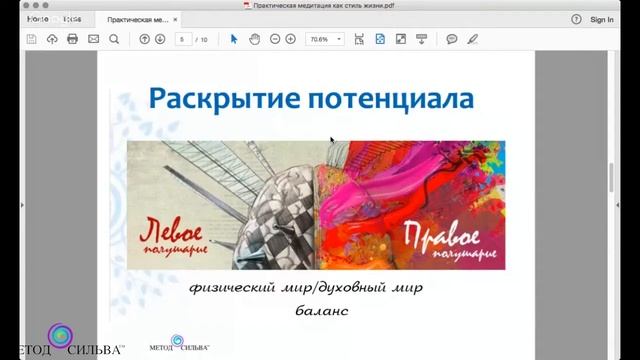Click the Метод Сильва logo in slide
Viewport: 640px width, 360px height.
point(179,343)
